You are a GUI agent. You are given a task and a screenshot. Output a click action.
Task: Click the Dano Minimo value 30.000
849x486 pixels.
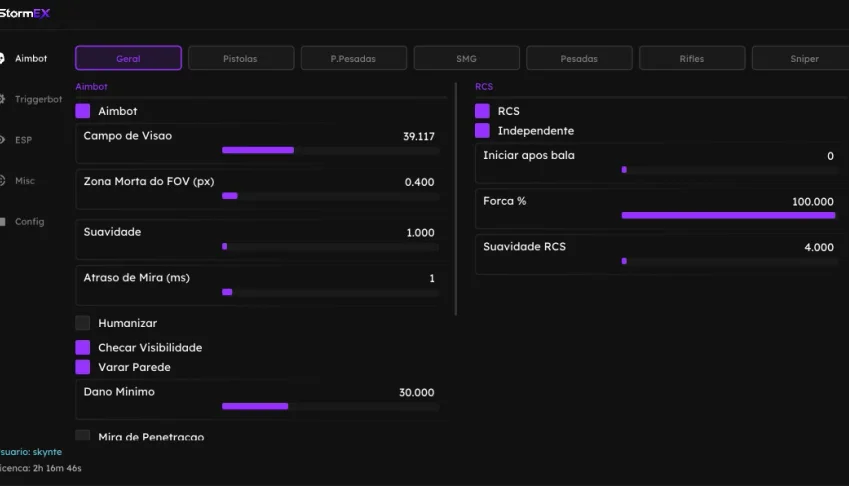[x=416, y=392]
